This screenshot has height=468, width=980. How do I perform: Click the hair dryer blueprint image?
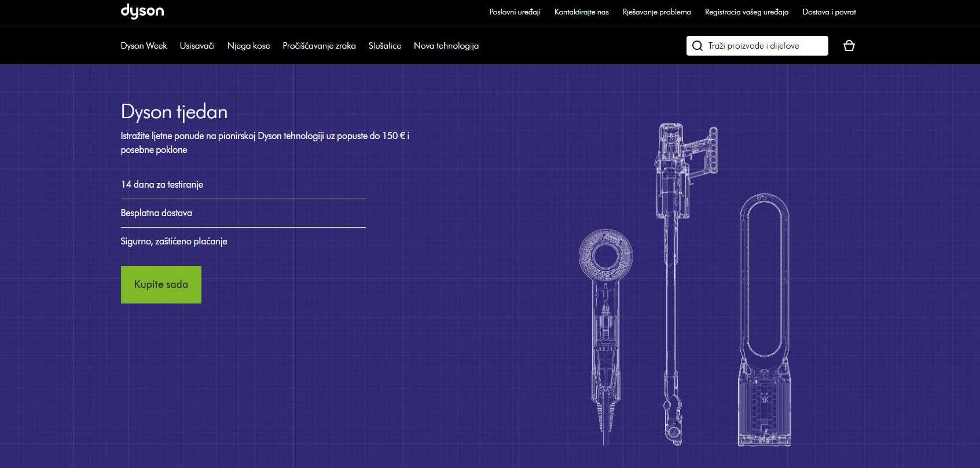click(605, 336)
